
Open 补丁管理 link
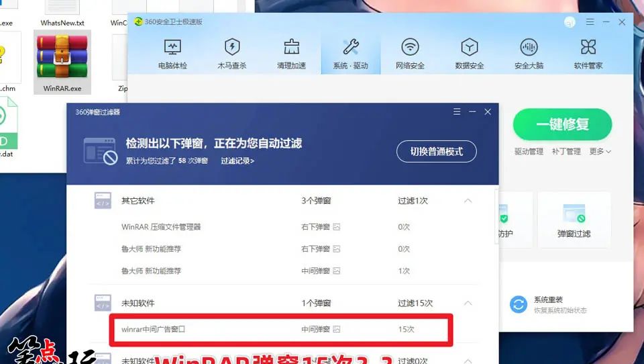[566, 151]
